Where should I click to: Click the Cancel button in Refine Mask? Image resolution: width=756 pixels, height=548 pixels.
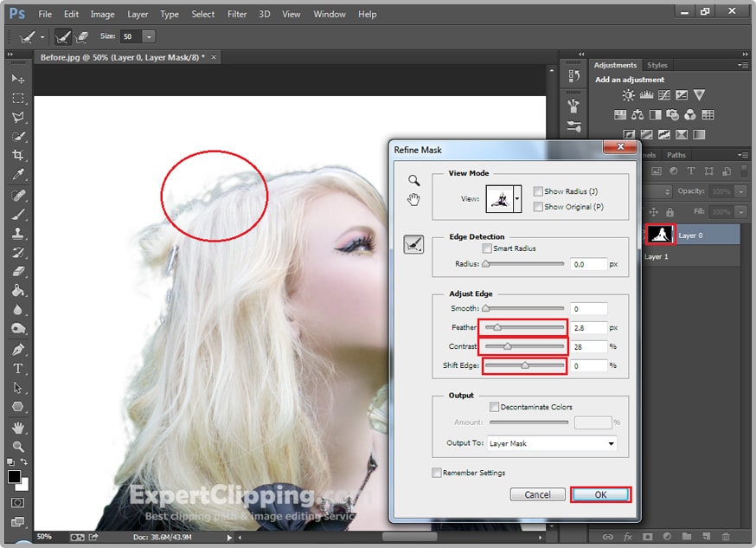coord(537,494)
